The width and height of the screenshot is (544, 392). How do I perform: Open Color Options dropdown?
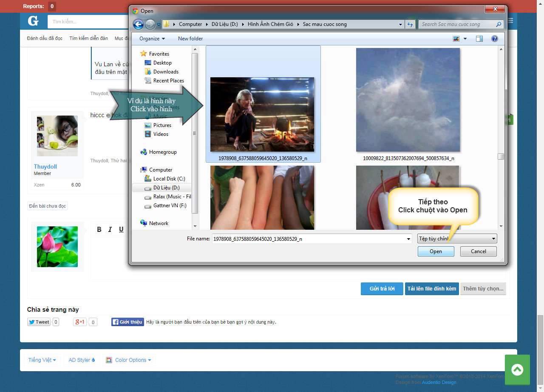pyautogui.click(x=129, y=360)
